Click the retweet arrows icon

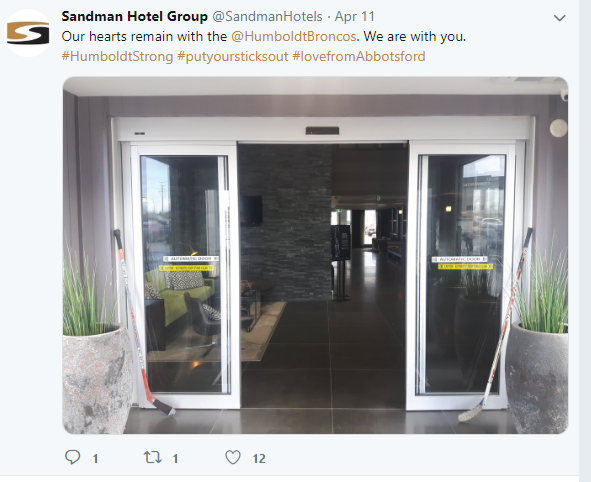[x=153, y=458]
